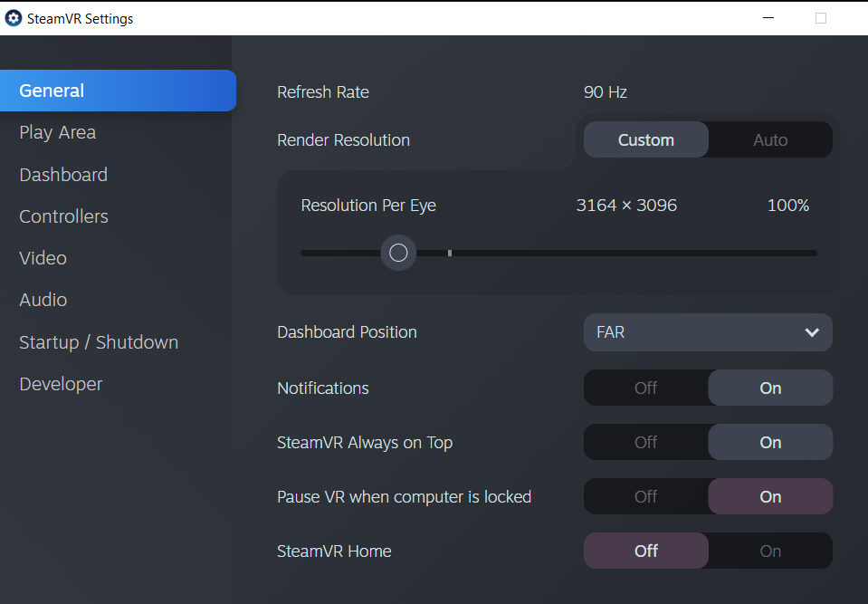Expand the Dashboard Position chevron arrow

[812, 332]
